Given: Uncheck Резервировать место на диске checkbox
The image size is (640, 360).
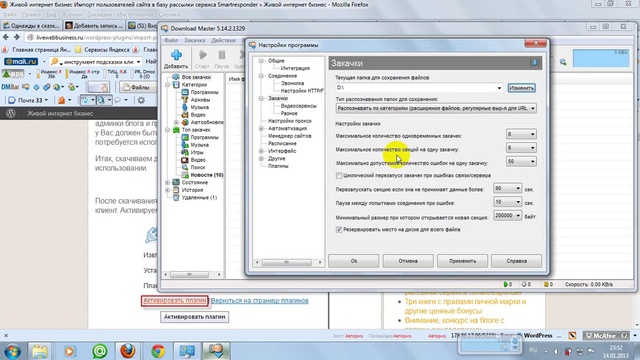Looking at the screenshot, I should [339, 229].
